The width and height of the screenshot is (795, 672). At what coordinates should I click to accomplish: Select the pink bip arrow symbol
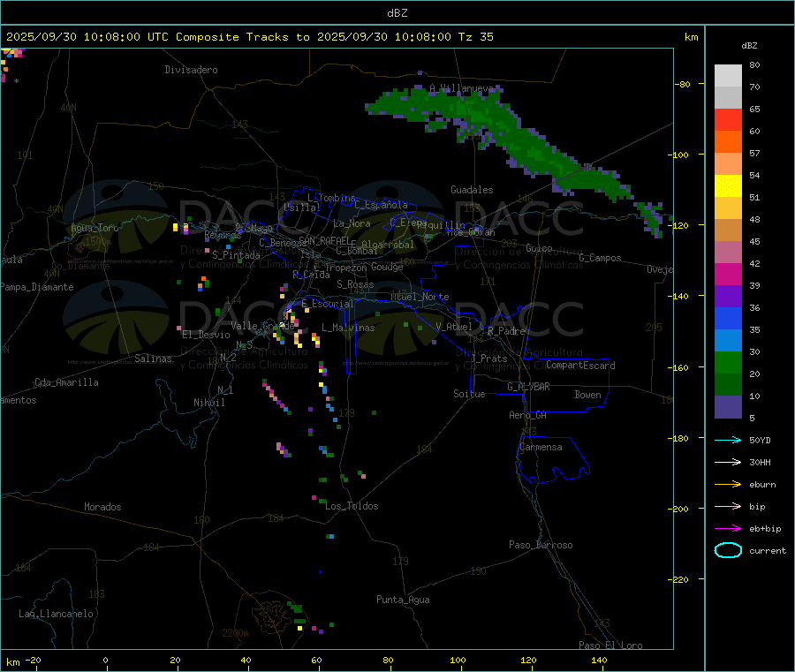(x=728, y=506)
